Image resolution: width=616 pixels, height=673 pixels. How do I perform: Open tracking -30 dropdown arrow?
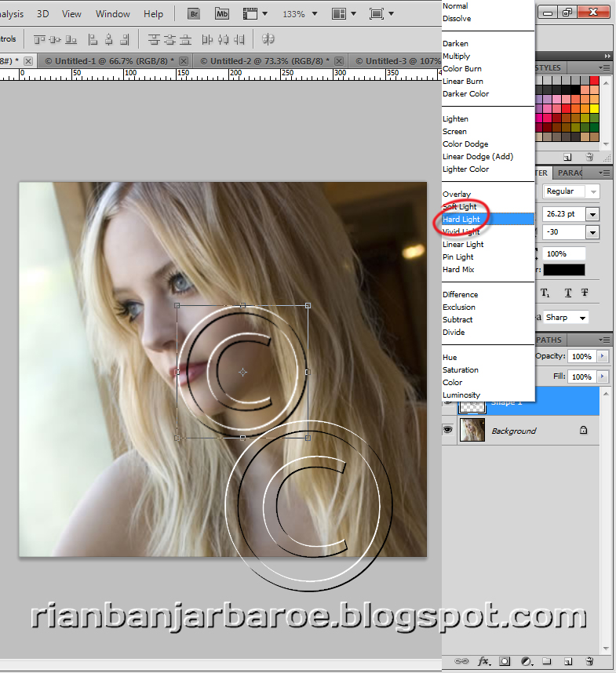pyautogui.click(x=592, y=233)
